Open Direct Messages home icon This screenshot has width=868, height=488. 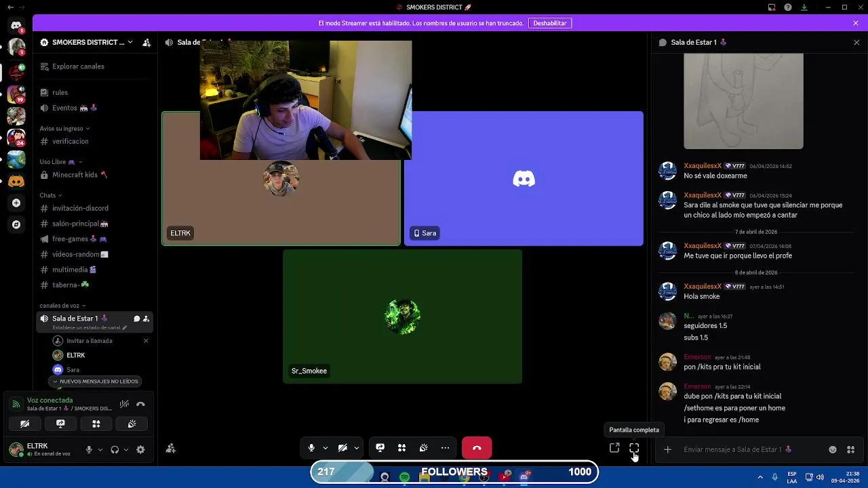16,25
